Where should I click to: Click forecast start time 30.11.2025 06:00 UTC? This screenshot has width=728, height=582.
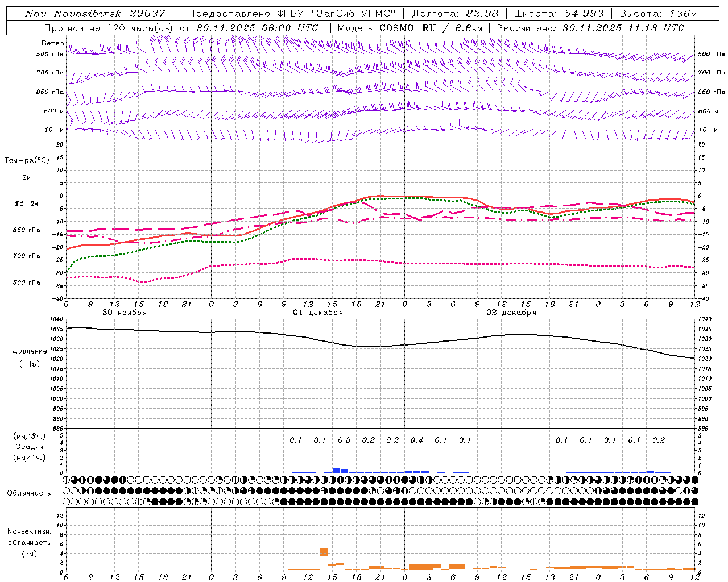click(257, 28)
